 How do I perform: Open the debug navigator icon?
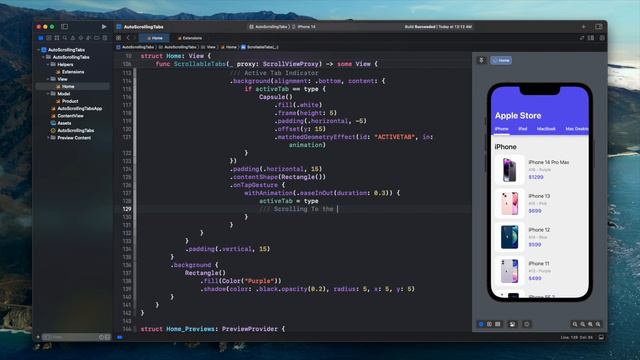(89, 38)
